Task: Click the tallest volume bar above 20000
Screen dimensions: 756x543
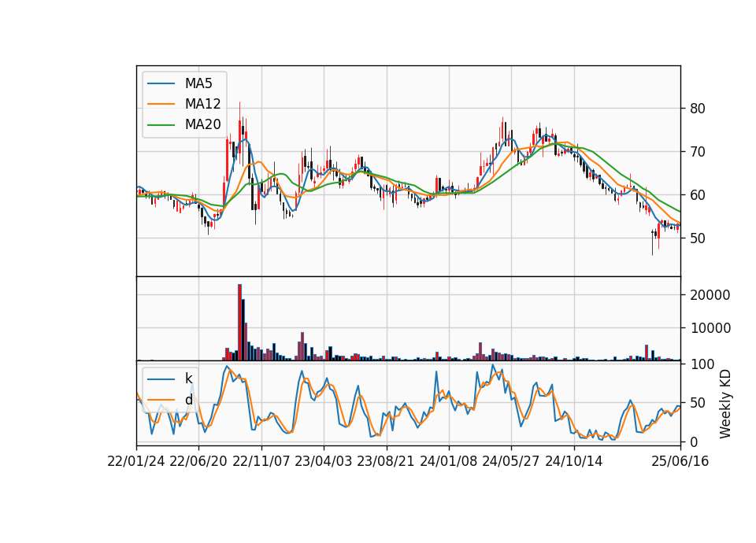Action: pos(239,323)
